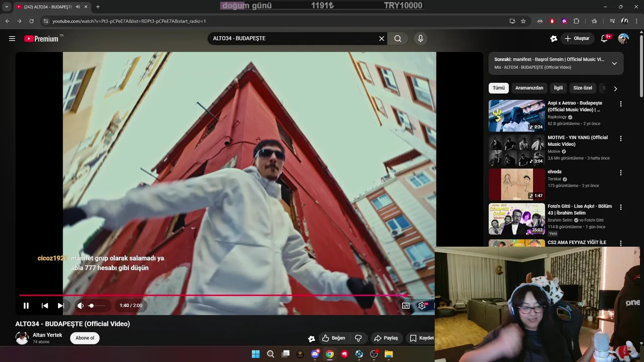
Task: Click sparkle icon left of Beğen
Action: click(x=311, y=338)
